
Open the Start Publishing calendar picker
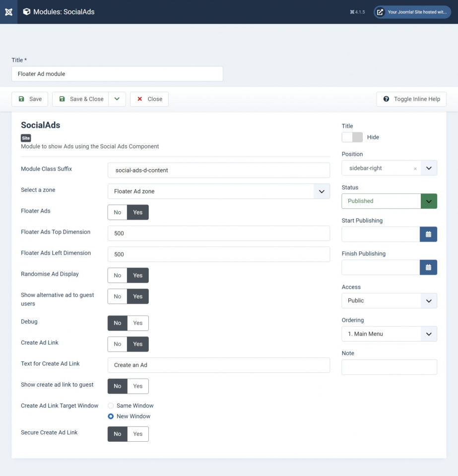click(428, 234)
